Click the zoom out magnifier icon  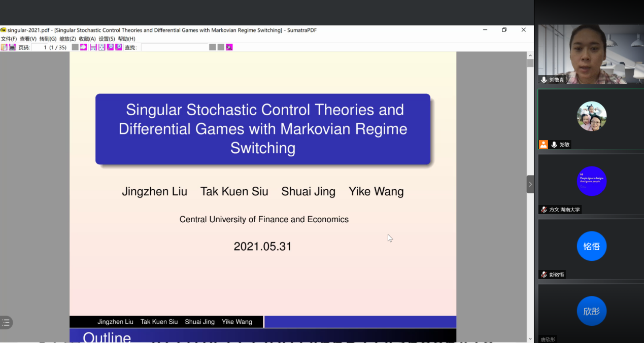pos(110,47)
